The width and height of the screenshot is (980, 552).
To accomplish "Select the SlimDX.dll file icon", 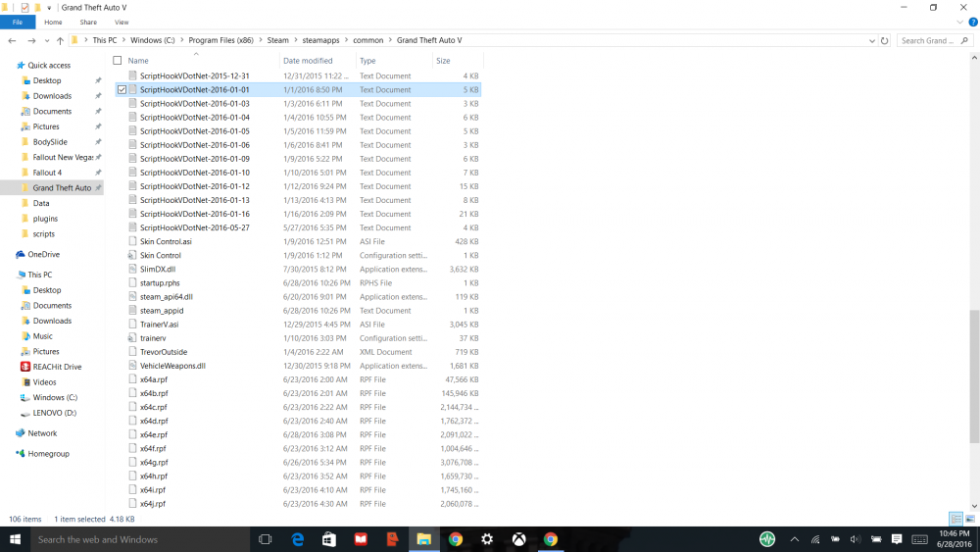I will click(132, 269).
